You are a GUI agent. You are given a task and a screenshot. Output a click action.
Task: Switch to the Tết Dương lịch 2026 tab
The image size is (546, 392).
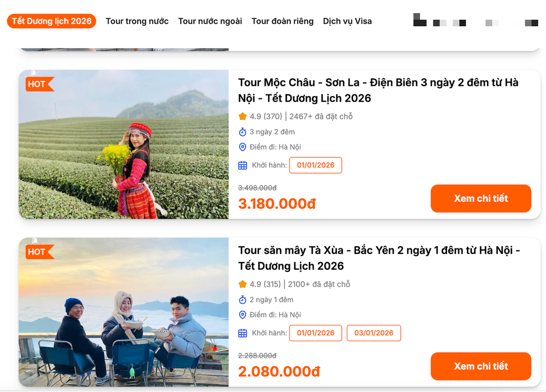tap(51, 21)
